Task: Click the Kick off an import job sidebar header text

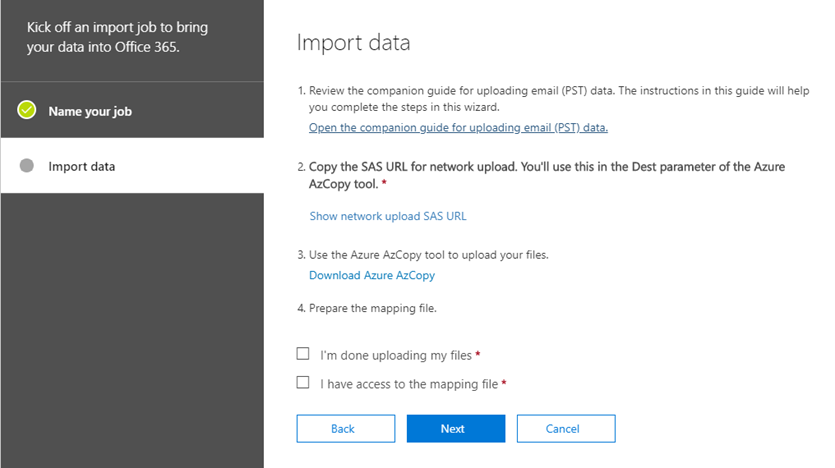Action: coord(117,37)
